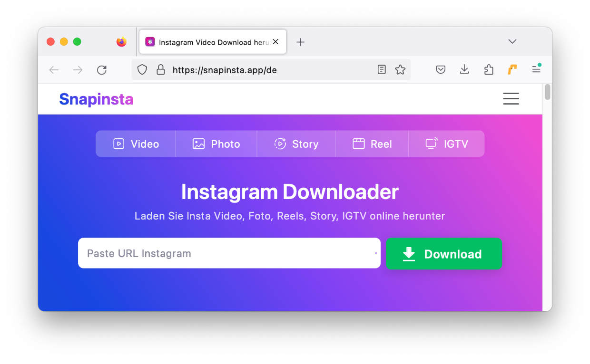
Task: Toggle reader view
Action: [382, 70]
